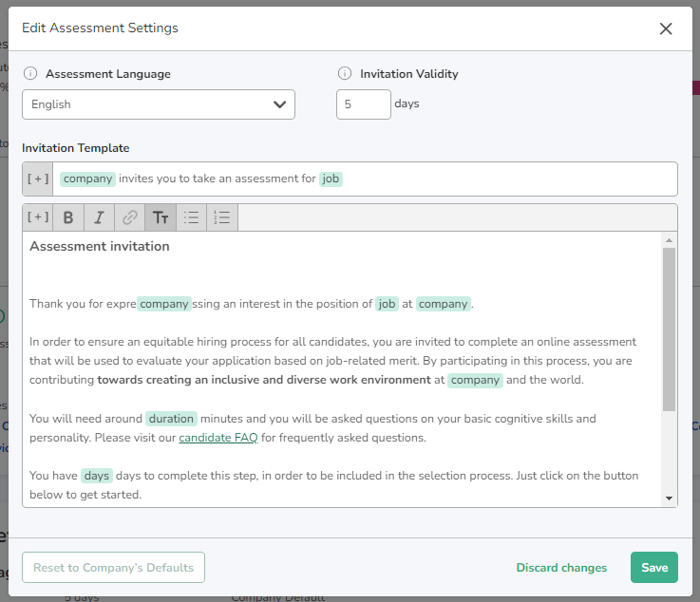Toggle the heading text size icon
This screenshot has height=602, width=700.
pos(161,217)
